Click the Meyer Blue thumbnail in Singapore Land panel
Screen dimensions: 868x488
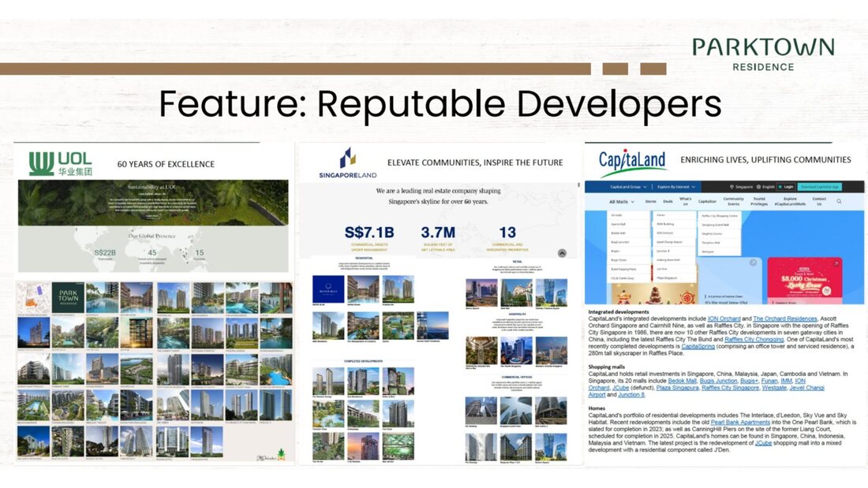click(328, 289)
